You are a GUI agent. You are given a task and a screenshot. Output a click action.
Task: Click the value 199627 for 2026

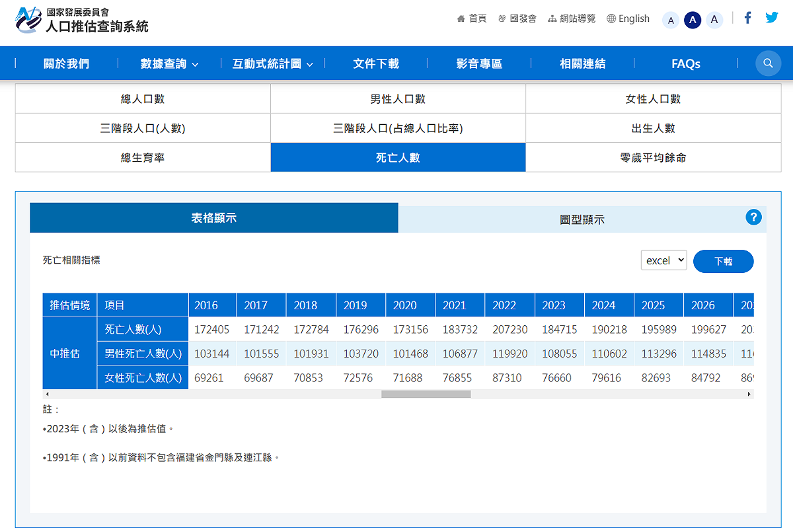[x=708, y=329]
